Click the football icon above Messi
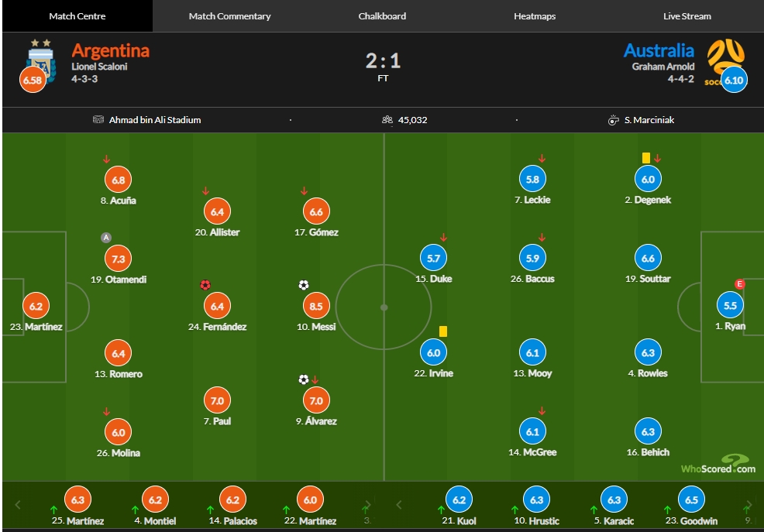 coord(304,285)
